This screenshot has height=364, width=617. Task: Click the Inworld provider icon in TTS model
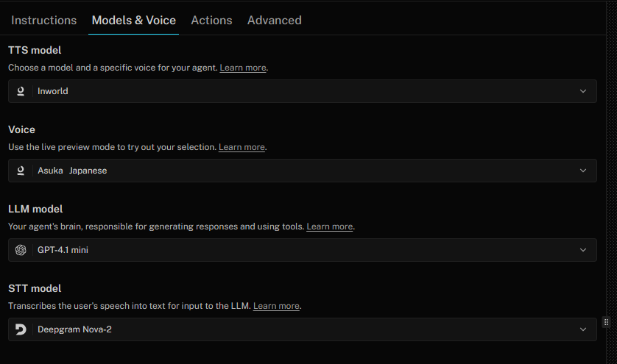click(x=21, y=91)
